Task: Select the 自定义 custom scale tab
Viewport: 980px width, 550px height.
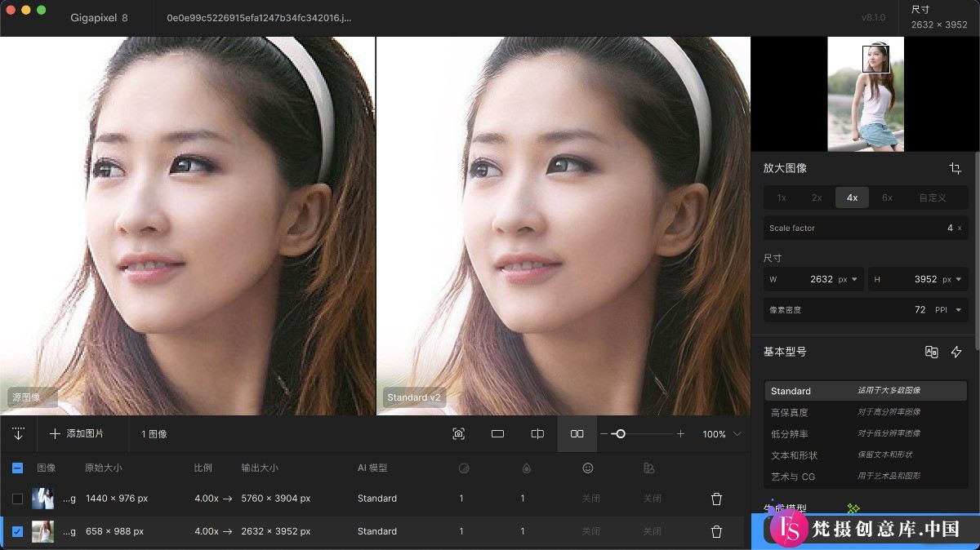Action: 933,197
